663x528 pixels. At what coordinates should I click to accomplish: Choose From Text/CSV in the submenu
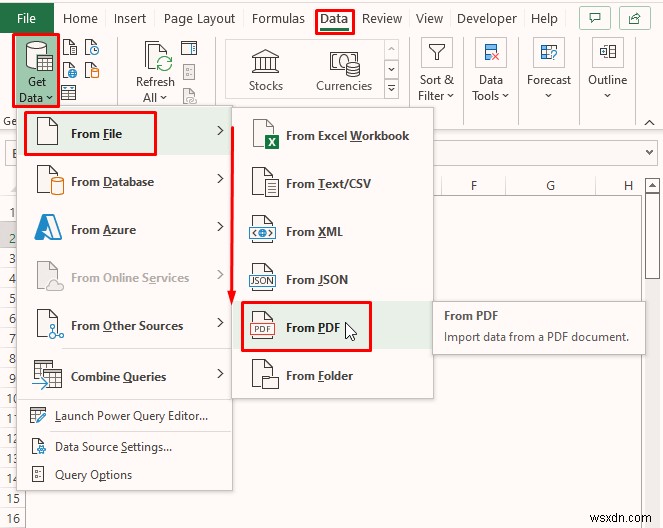(x=332, y=183)
